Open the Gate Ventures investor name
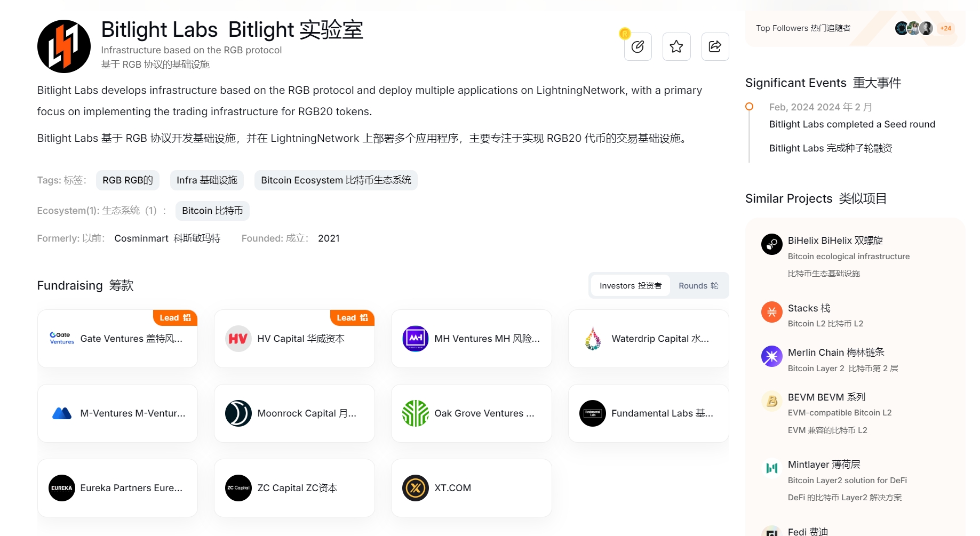The width and height of the screenshot is (980, 536). [x=131, y=339]
